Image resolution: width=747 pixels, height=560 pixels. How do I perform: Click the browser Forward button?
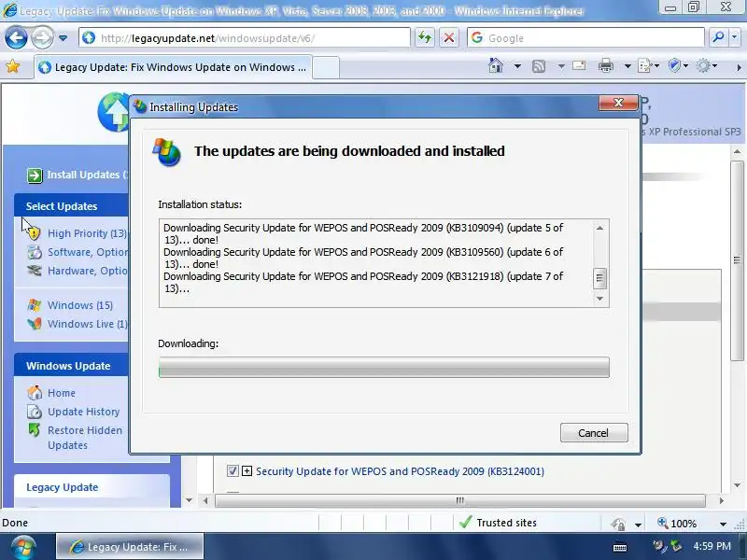42,37
